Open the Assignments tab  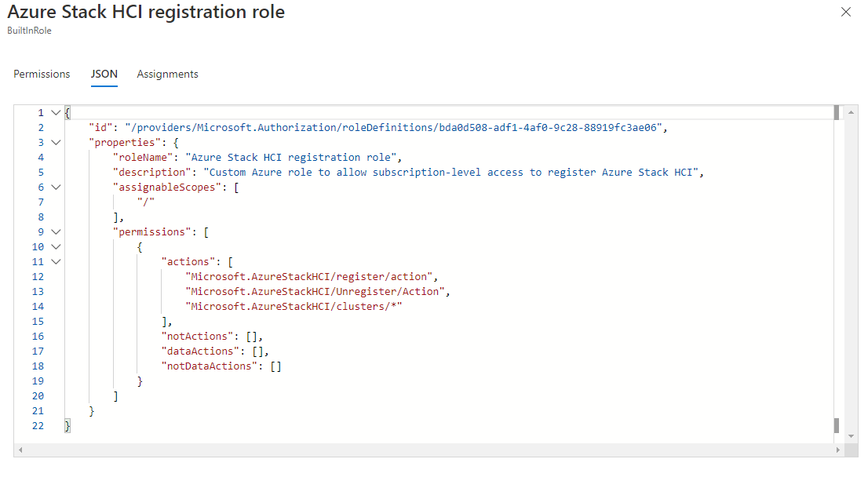167,74
